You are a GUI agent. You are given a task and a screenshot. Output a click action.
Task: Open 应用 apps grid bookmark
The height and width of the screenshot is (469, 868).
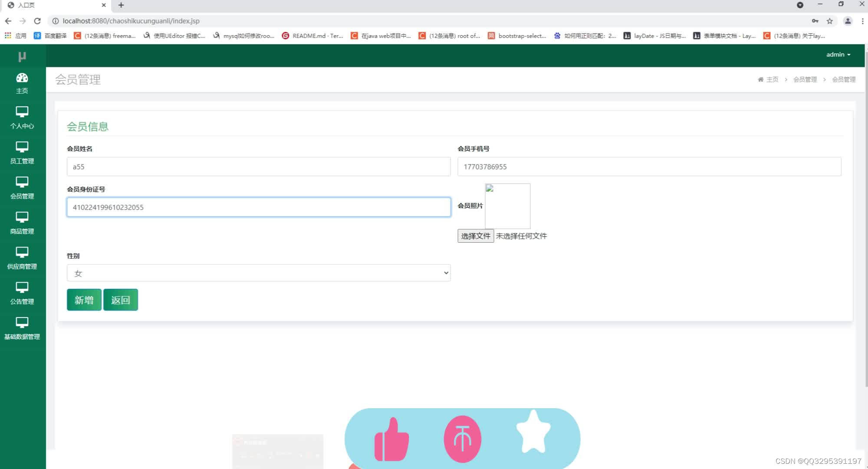(x=16, y=36)
